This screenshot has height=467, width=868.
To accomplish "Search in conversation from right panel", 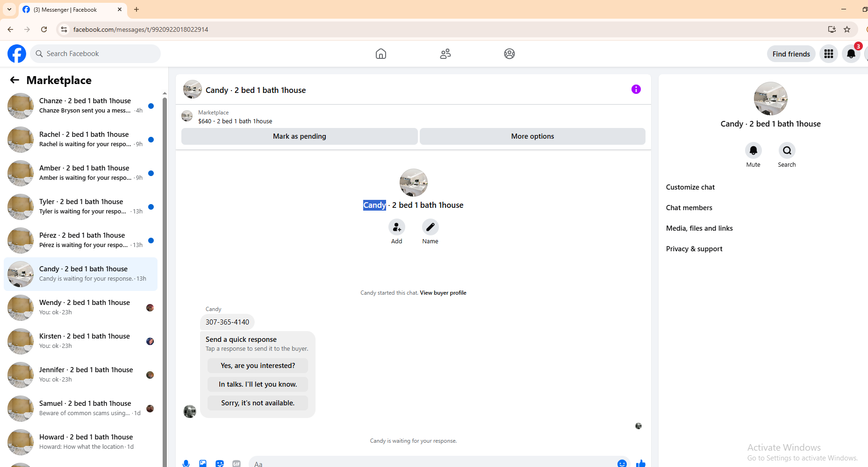I will pyautogui.click(x=787, y=150).
